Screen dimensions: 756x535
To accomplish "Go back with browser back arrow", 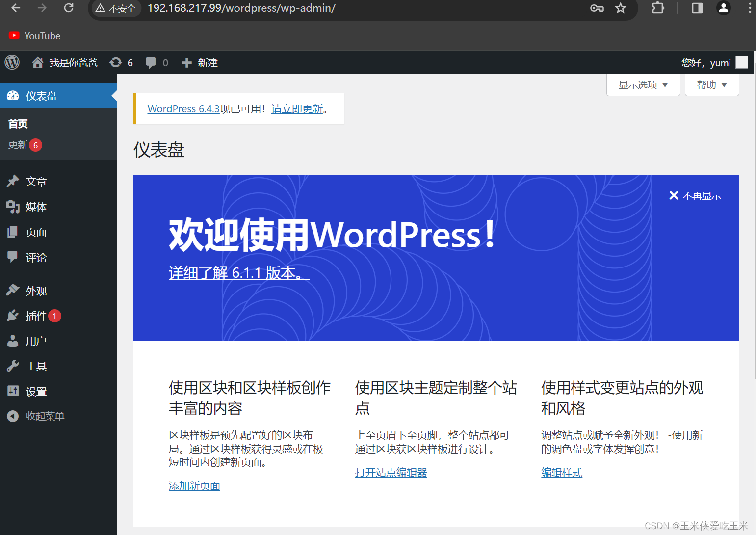I will [x=16, y=8].
